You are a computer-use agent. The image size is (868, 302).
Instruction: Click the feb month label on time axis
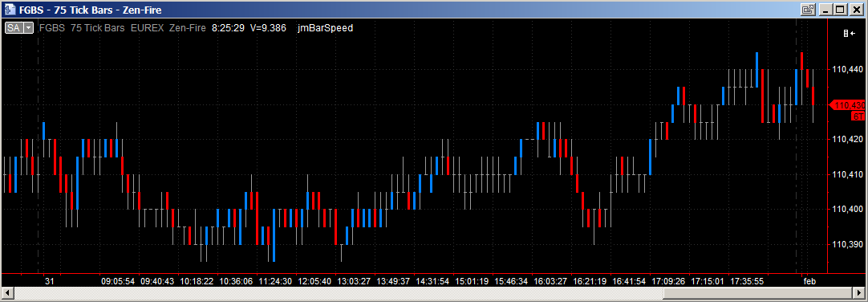[809, 281]
